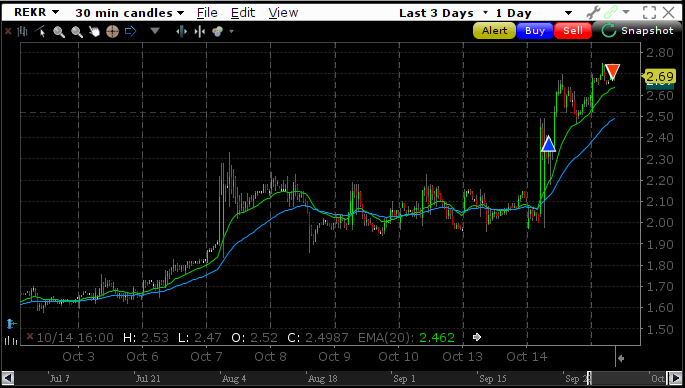Click the small arrow below the time axis

(x=620, y=359)
